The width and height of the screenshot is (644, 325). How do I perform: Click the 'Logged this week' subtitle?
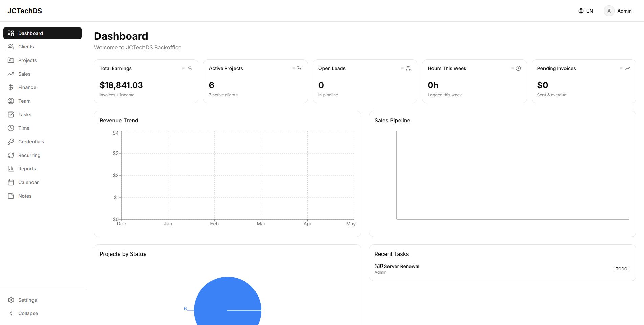pos(445,95)
